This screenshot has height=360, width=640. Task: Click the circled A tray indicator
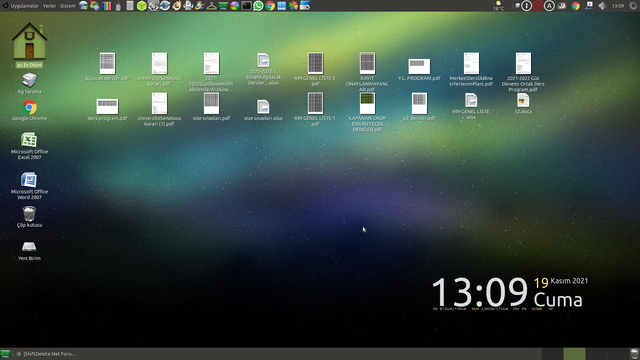coord(549,6)
